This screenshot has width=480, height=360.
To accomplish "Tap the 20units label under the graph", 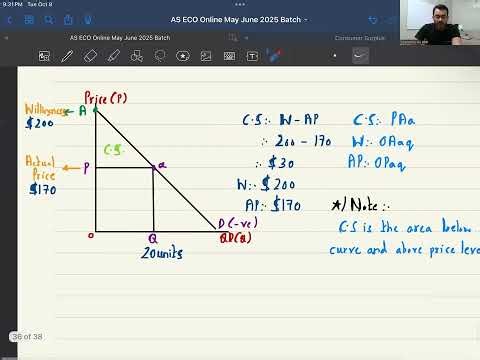I will click(162, 253).
